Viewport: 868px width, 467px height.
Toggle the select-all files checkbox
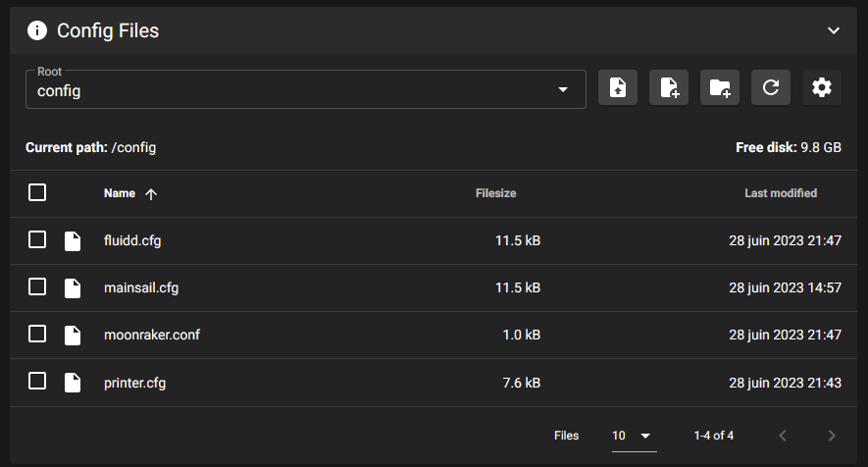coord(37,192)
